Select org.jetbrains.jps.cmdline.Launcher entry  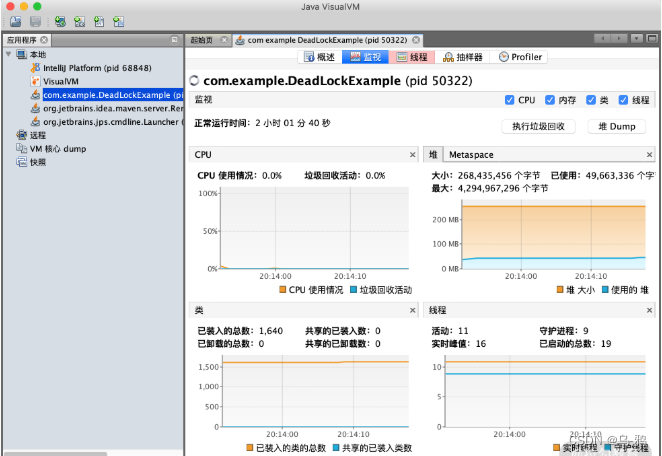[x=113, y=122]
